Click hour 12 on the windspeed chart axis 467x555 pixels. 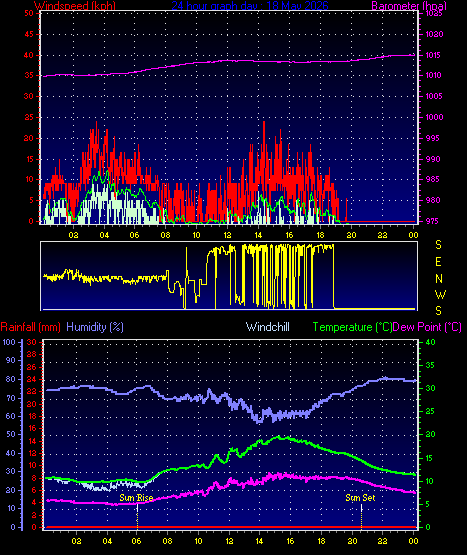tap(227, 235)
